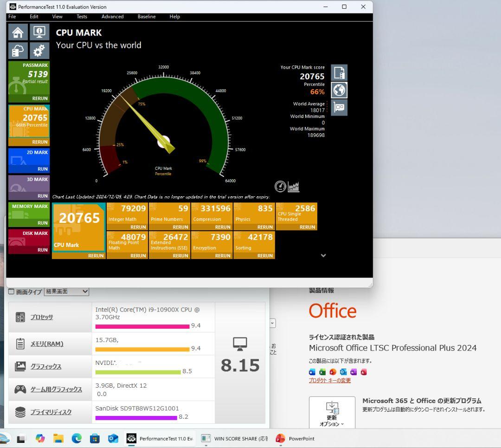Screen dimensions: 501x448
Task: Open the system information monitor icon
Action: (x=39, y=32)
